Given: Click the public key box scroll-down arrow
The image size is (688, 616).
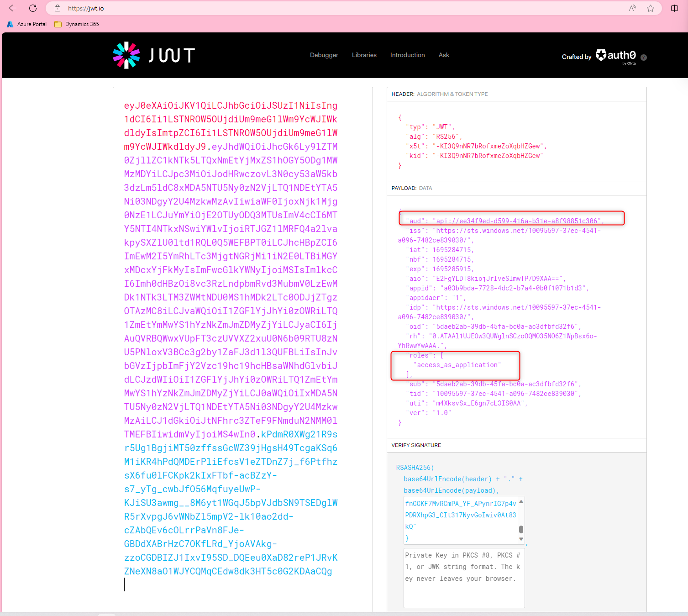Looking at the screenshot, I should [x=521, y=539].
